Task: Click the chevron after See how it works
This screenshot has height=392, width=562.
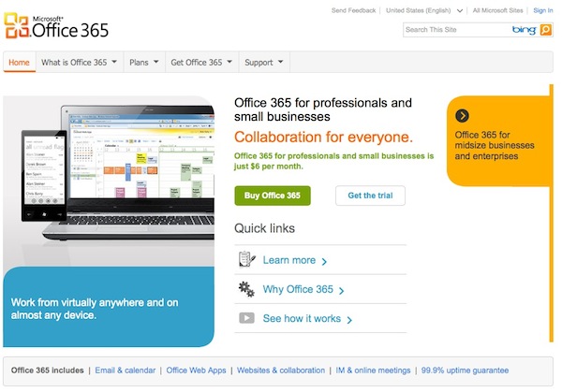Action: click(x=349, y=320)
